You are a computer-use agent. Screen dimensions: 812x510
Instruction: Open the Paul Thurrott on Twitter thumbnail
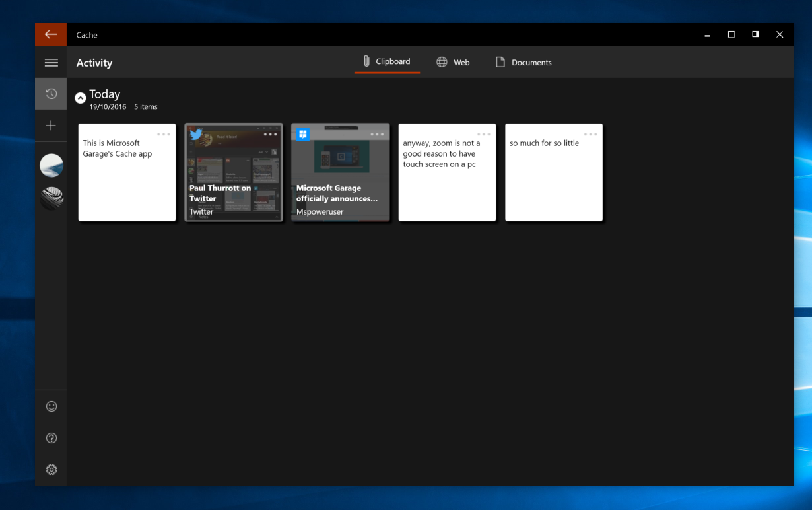coord(234,172)
